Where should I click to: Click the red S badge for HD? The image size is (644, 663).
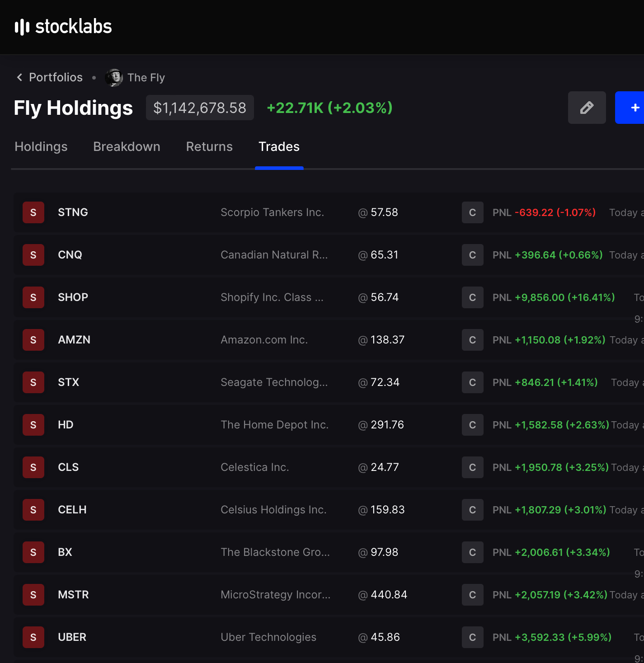pos(33,425)
